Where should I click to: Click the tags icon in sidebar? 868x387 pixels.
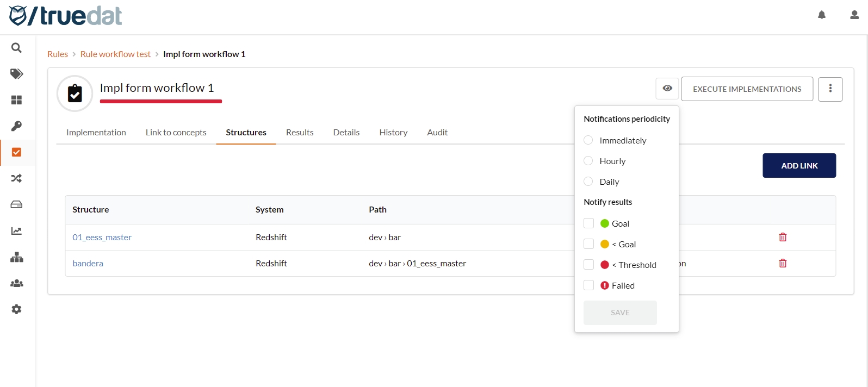[16, 74]
